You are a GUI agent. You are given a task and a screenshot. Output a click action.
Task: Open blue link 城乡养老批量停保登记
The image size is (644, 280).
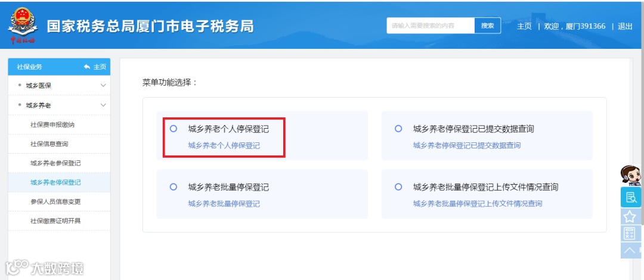[224, 204]
